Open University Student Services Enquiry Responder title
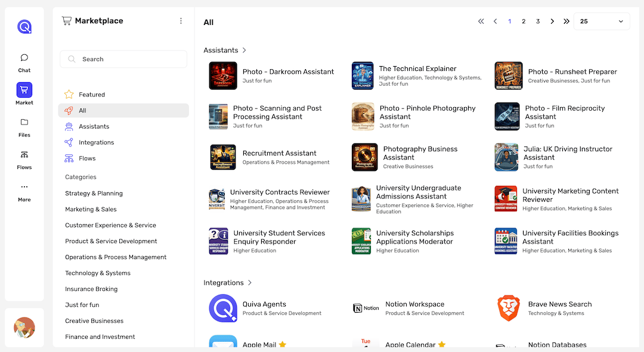This screenshot has width=644, height=352. pyautogui.click(x=279, y=237)
